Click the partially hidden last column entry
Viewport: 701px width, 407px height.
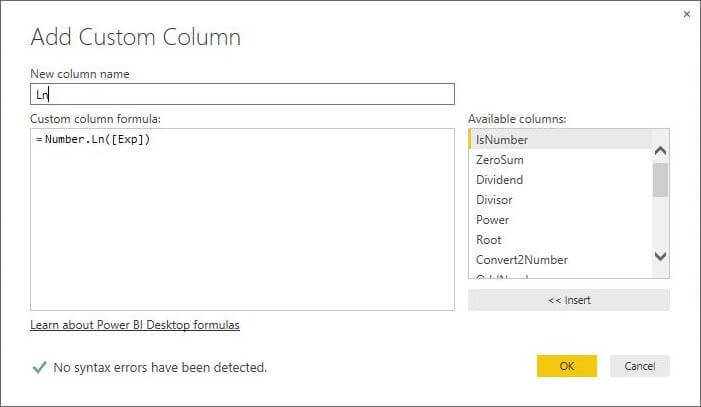(x=505, y=277)
